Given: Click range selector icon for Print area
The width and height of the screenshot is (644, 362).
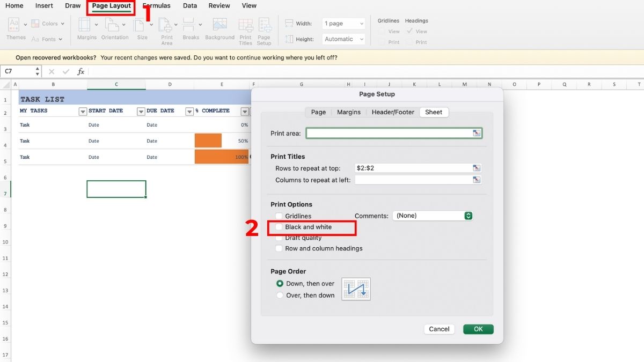Looking at the screenshot, I should [x=477, y=133].
